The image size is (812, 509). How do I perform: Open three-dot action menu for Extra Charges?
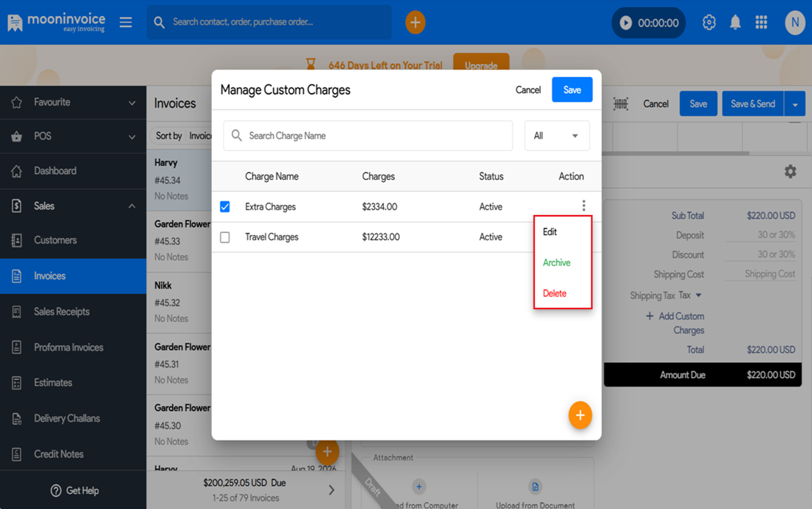coord(584,205)
